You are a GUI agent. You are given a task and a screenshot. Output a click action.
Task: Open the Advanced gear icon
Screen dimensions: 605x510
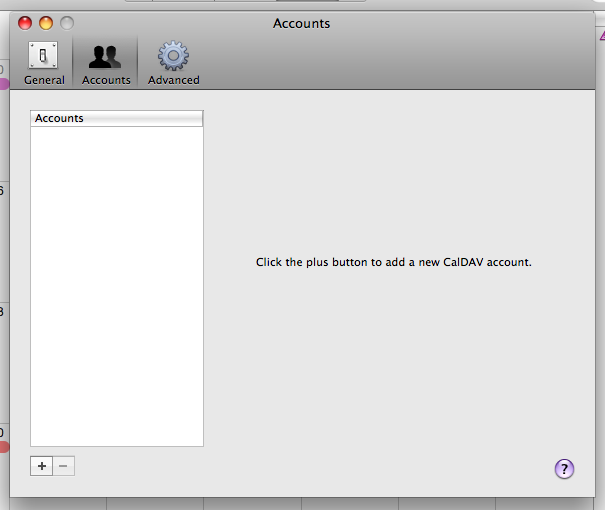tap(173, 56)
